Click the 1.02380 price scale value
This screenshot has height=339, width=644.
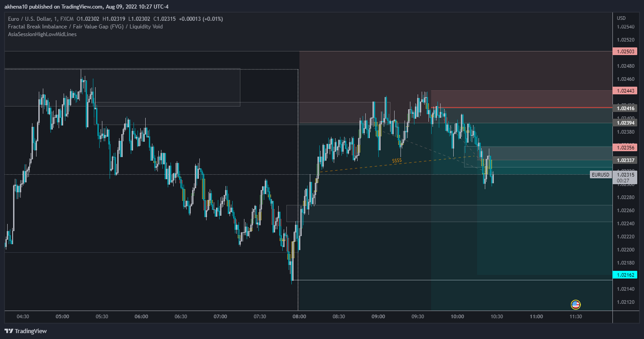coord(625,132)
